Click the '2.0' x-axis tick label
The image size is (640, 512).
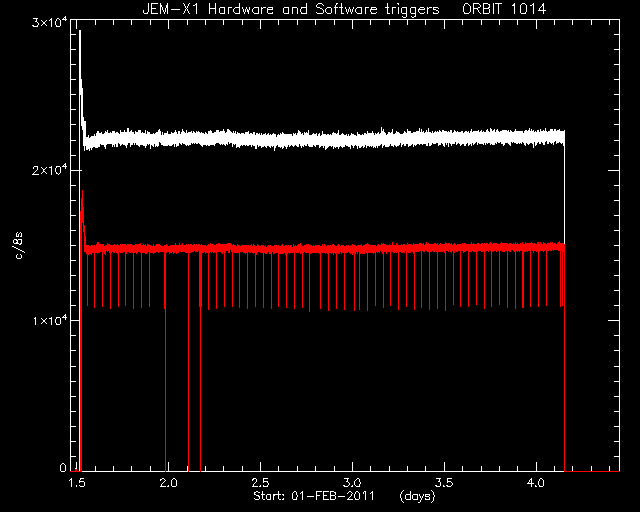coord(169,483)
